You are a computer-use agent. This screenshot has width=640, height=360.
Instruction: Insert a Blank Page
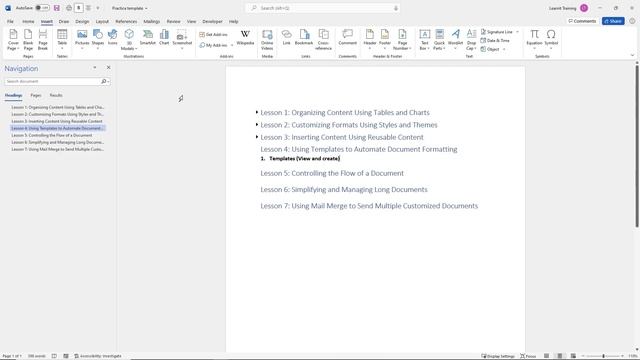[x=28, y=40]
